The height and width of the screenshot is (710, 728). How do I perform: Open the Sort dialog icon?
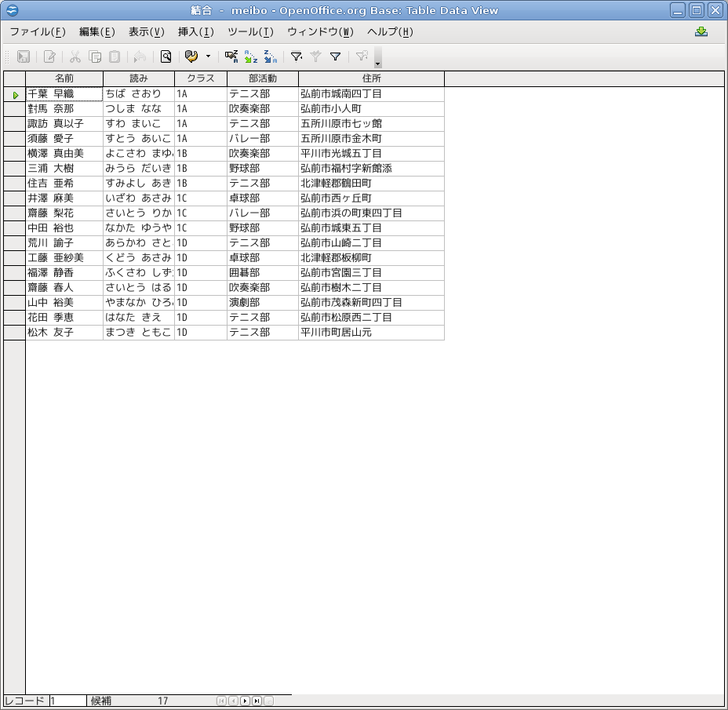[x=231, y=56]
